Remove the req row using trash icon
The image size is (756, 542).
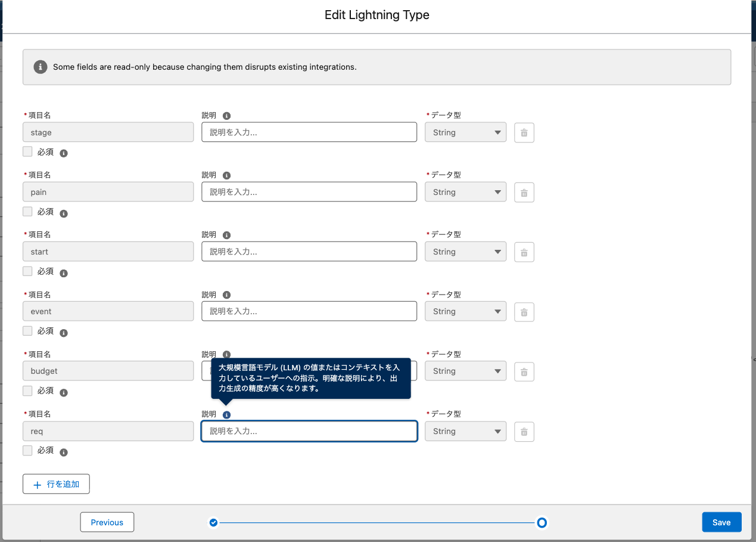coord(524,432)
